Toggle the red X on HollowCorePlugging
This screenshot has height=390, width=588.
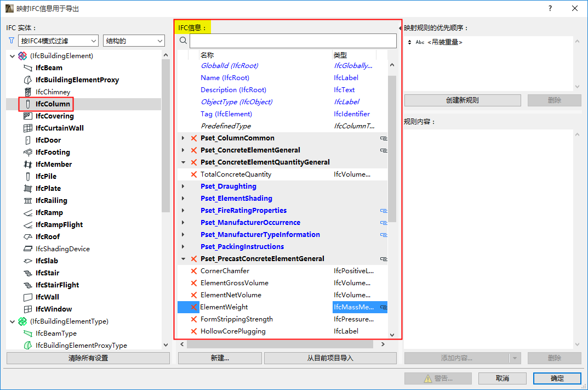point(194,331)
